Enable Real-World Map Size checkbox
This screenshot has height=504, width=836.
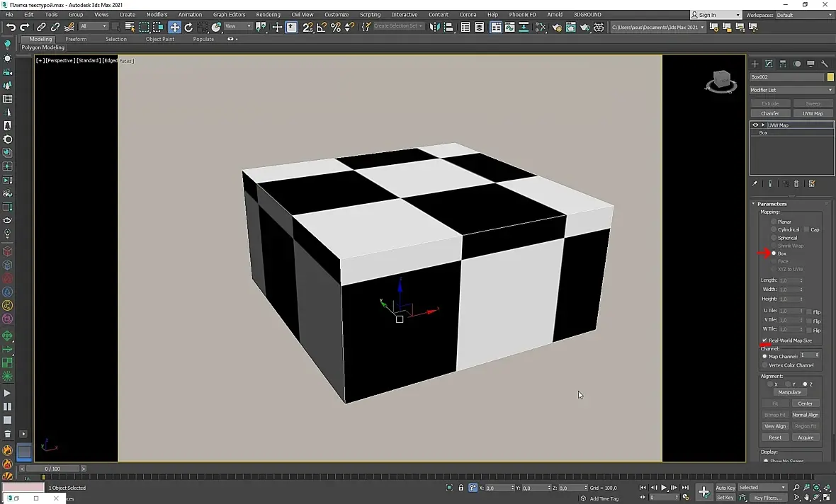pos(765,340)
